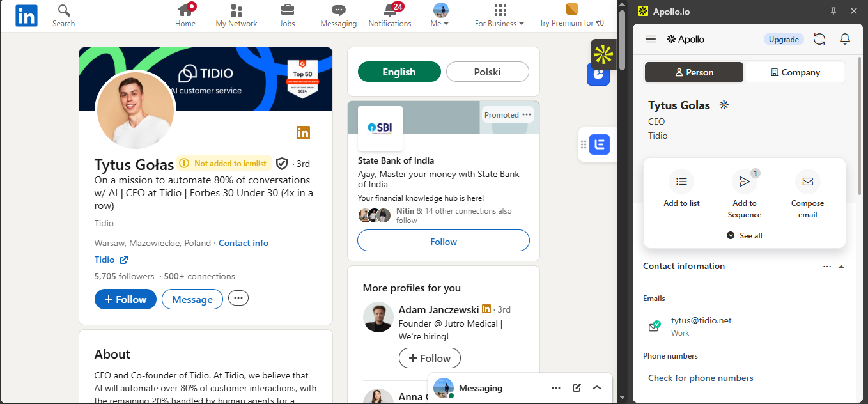Click the Add to Sequence icon

click(x=744, y=182)
